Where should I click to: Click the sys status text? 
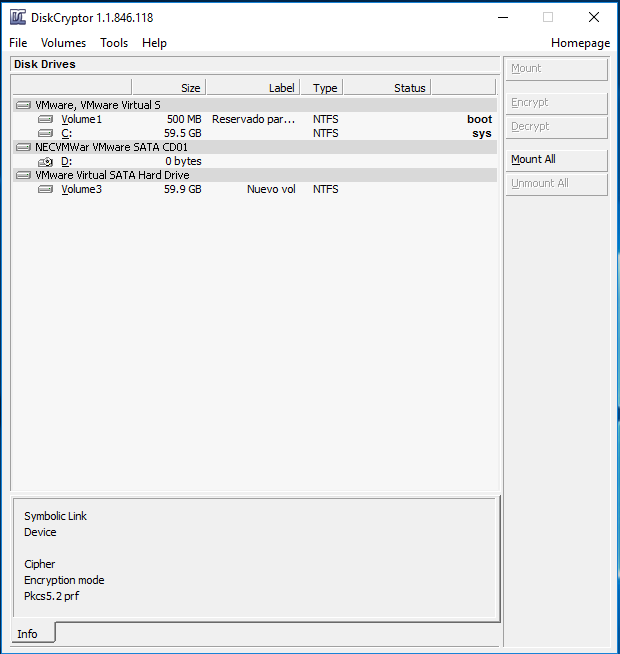coord(482,133)
